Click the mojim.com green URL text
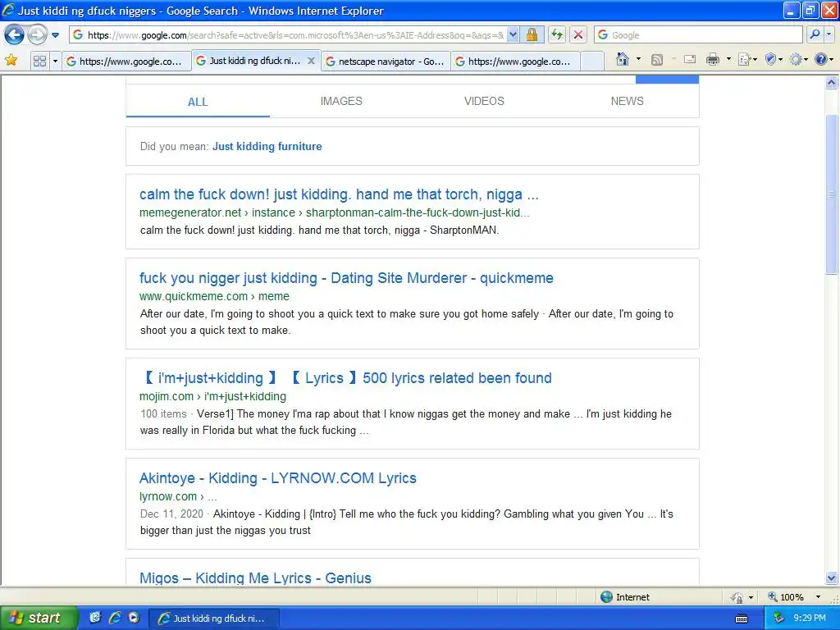 click(212, 396)
